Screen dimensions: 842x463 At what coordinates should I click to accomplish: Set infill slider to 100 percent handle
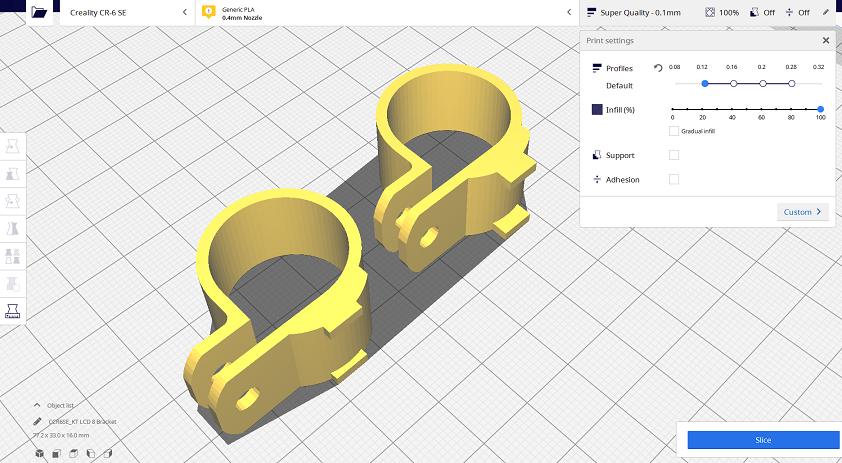tap(820, 109)
